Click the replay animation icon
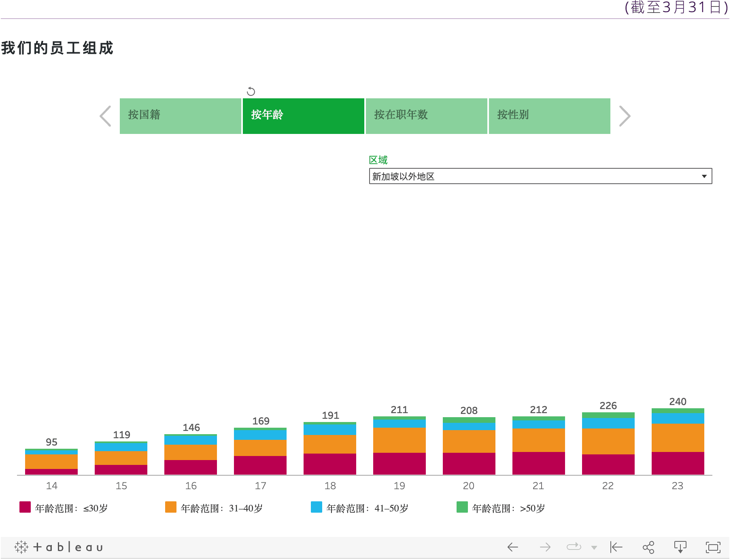This screenshot has width=731, height=560. [x=574, y=547]
